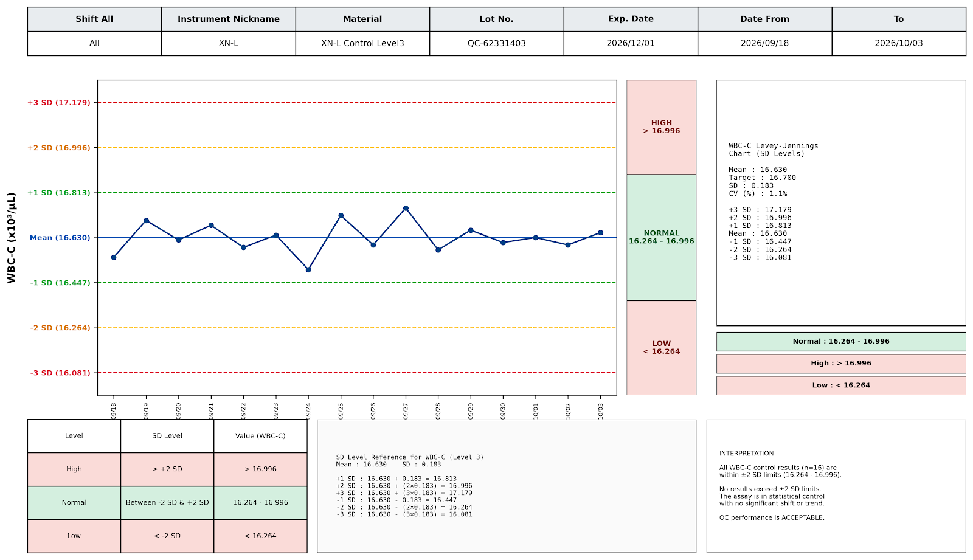Click the +3 SD (17.179) axis label
This screenshot has height=560, width=973.
coord(59,102)
